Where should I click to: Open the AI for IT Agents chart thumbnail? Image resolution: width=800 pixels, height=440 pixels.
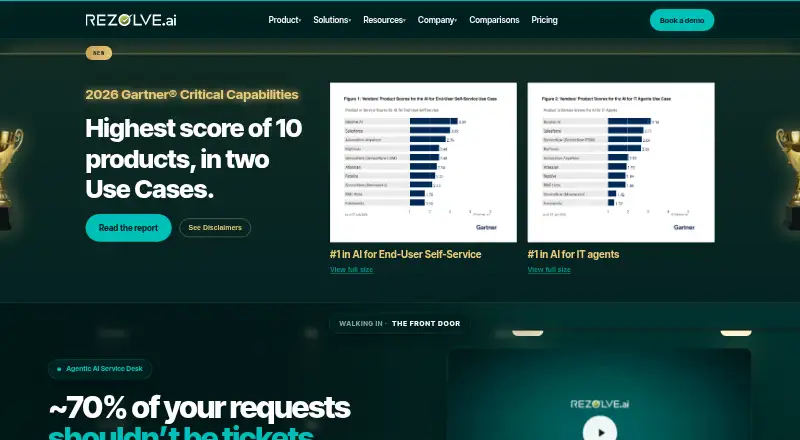pos(621,162)
